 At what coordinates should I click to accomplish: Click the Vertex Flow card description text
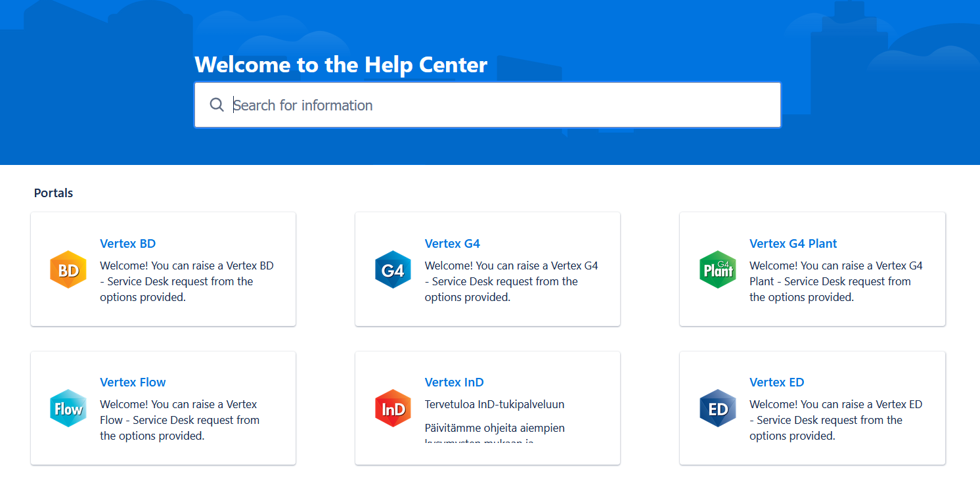(179, 420)
